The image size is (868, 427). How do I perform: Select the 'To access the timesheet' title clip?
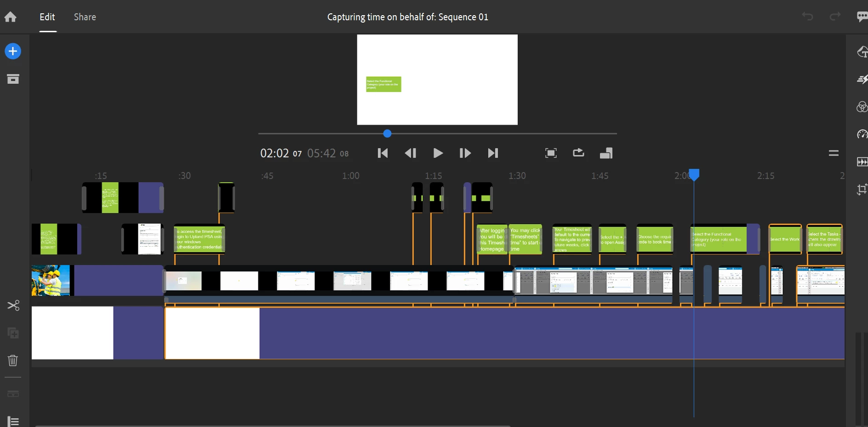(199, 239)
